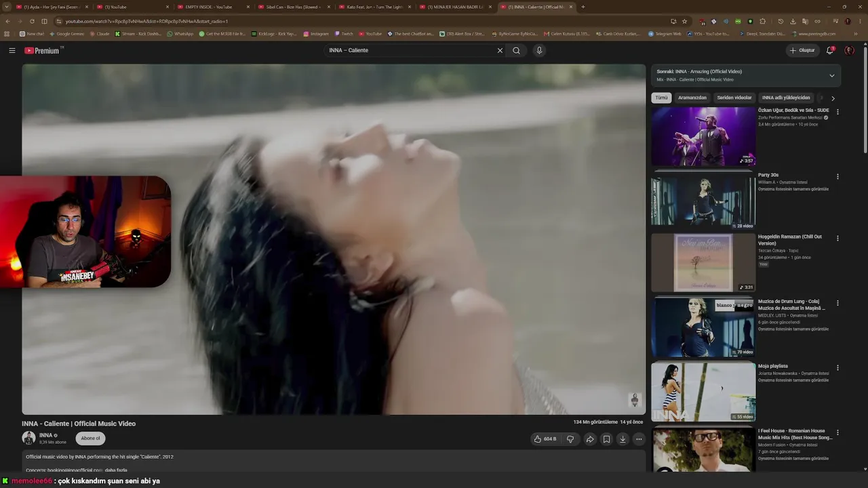Start voice search with microphone

click(x=539, y=50)
